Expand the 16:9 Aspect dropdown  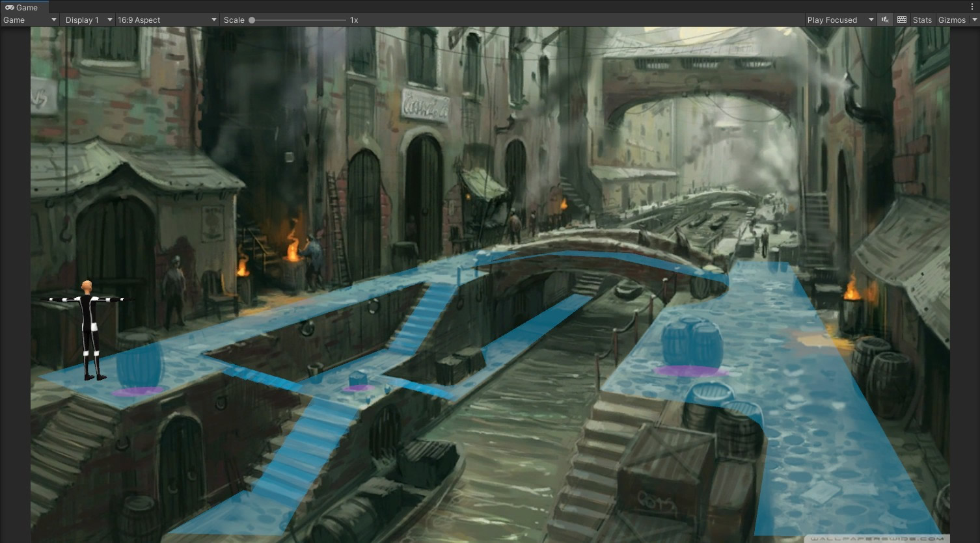(x=167, y=20)
